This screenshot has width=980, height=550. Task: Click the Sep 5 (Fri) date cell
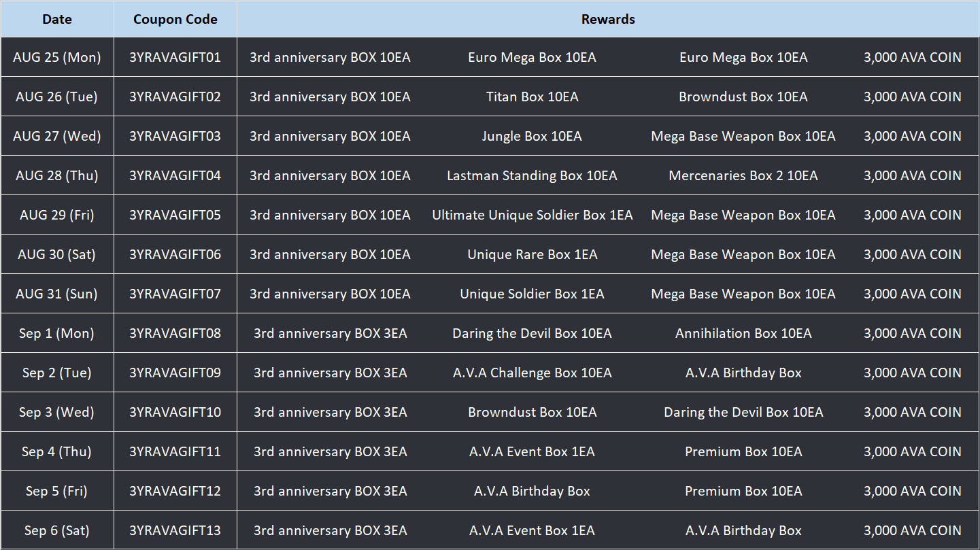tap(57, 491)
